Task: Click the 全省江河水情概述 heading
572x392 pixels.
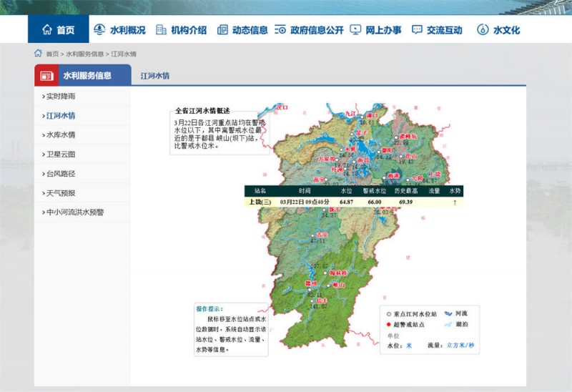Action: [202, 111]
